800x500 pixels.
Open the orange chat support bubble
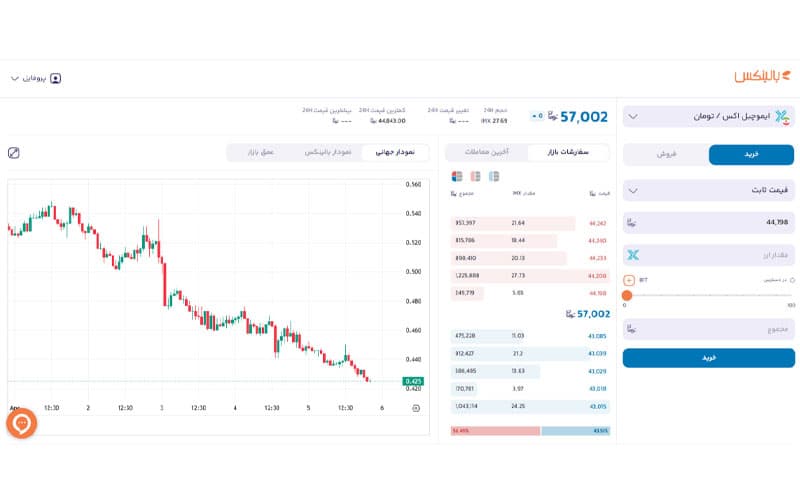pyautogui.click(x=21, y=423)
